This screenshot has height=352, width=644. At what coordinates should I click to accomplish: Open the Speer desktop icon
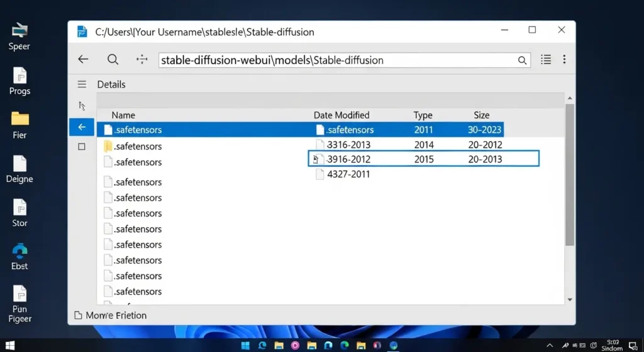19,37
